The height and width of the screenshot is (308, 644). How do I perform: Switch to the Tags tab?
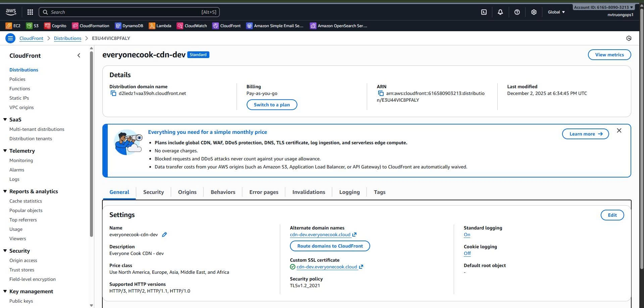click(380, 192)
